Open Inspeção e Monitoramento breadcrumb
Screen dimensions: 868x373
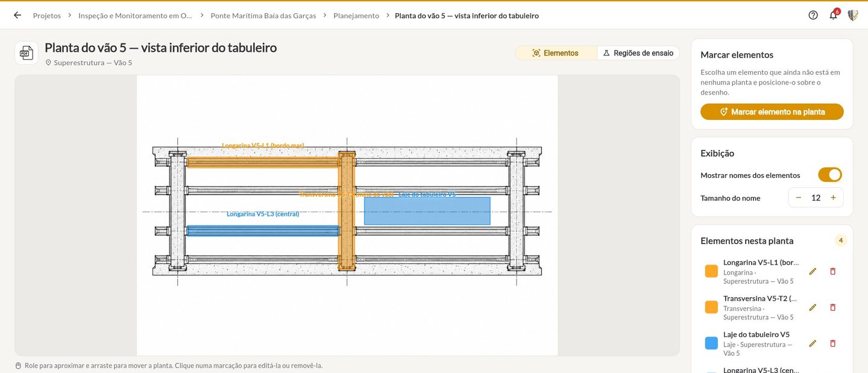tap(136, 16)
